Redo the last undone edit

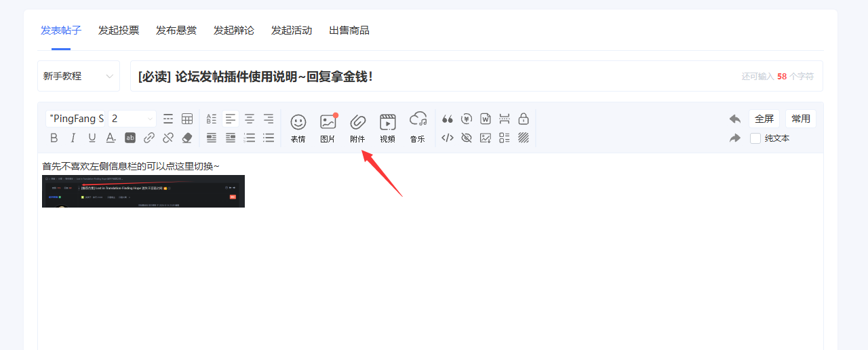735,138
